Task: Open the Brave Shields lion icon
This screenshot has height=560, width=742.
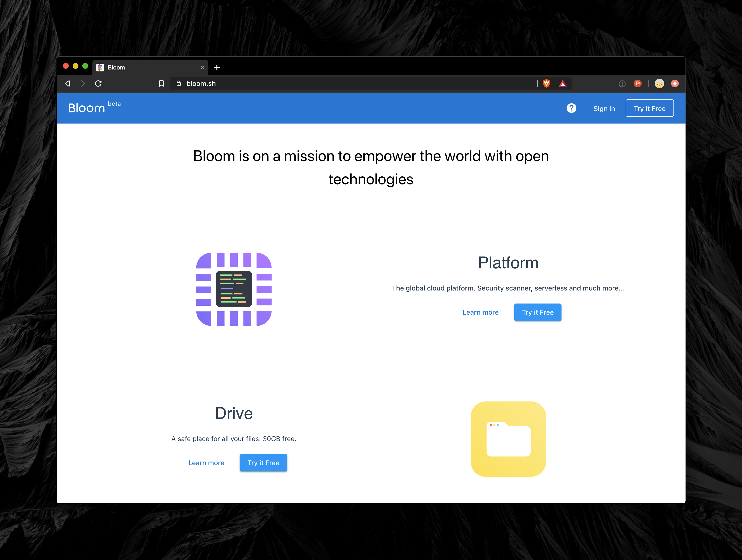Action: (x=547, y=83)
